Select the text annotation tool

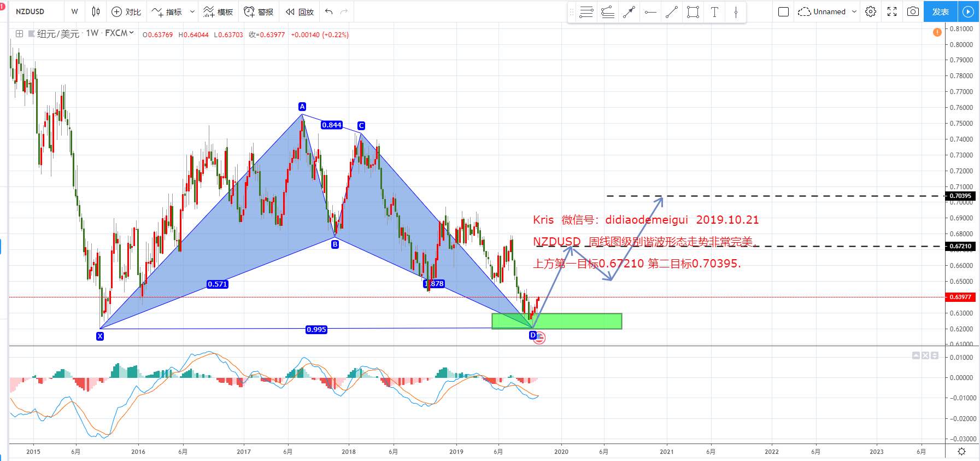pos(714,12)
